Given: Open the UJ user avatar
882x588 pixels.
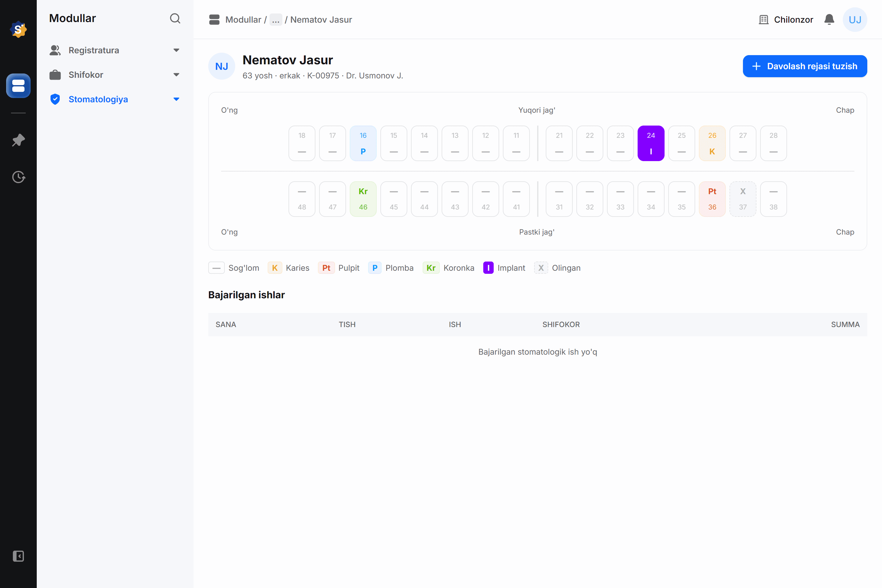Looking at the screenshot, I should click(x=855, y=20).
